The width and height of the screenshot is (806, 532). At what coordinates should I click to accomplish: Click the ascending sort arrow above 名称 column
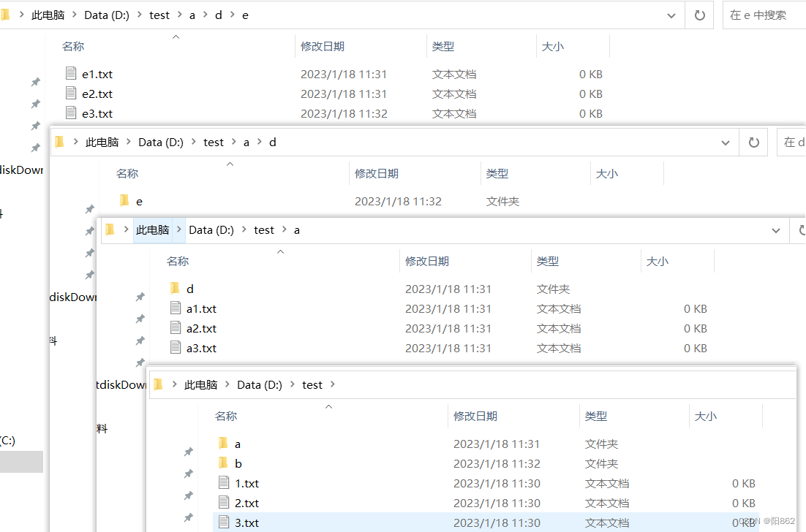(x=176, y=36)
